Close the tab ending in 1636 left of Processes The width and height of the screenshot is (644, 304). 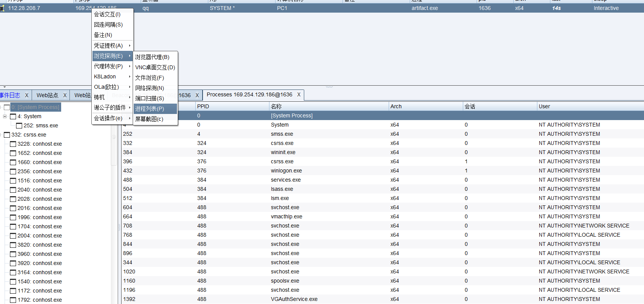pos(197,95)
